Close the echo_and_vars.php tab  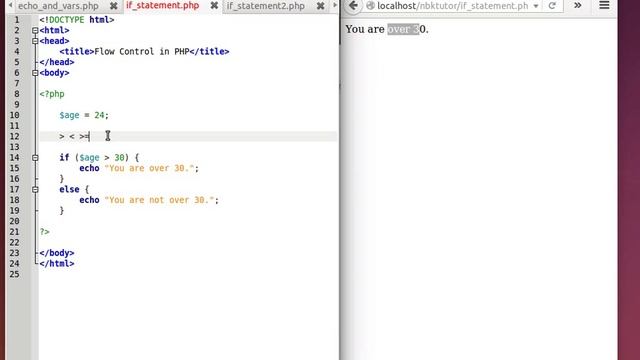point(113,6)
